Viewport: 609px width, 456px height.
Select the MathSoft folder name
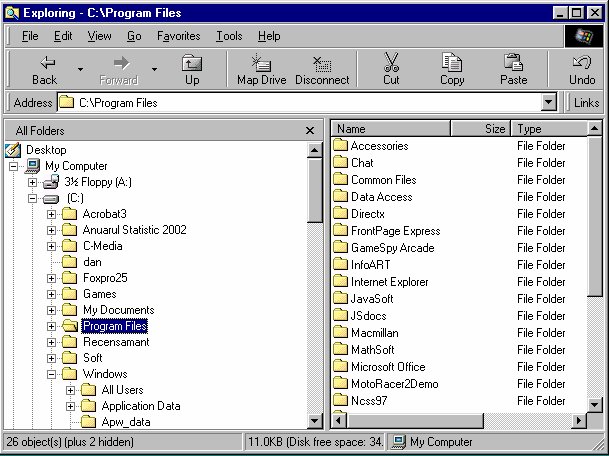coord(372,350)
